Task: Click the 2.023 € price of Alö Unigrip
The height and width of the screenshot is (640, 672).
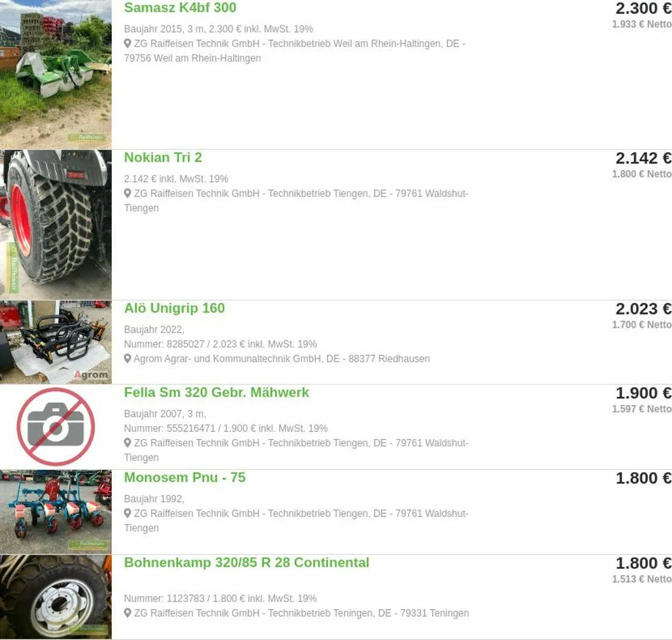Action: [x=644, y=309]
